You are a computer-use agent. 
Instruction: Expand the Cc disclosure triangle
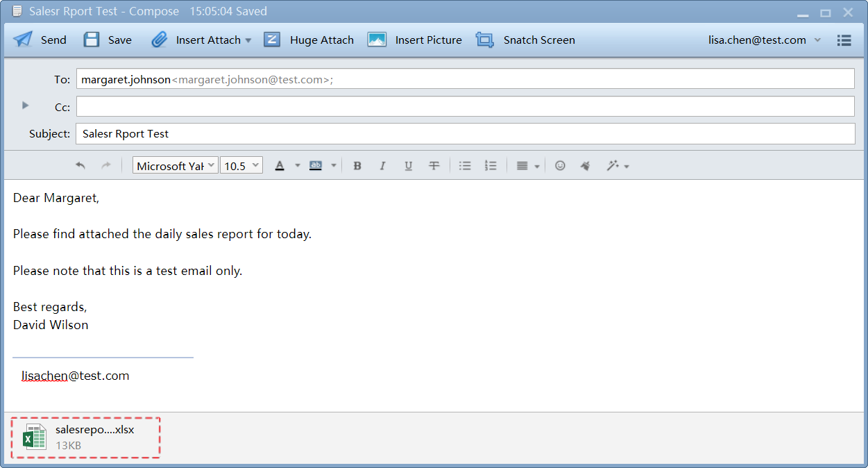[26, 106]
